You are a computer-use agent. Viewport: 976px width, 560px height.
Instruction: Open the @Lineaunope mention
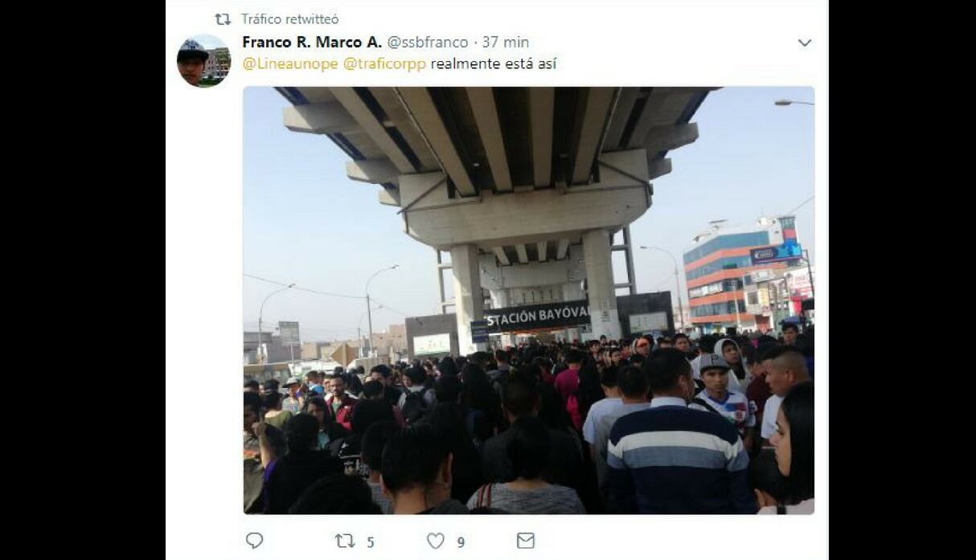(290, 64)
